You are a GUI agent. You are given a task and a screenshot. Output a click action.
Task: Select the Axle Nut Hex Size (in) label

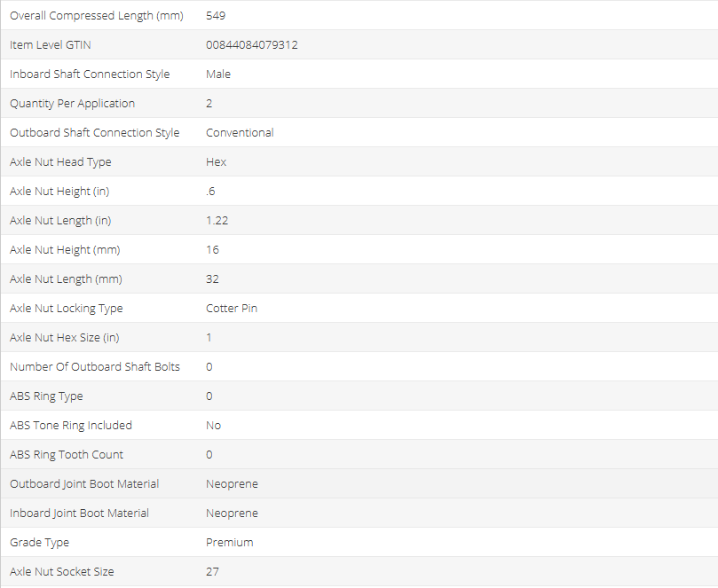(67, 338)
